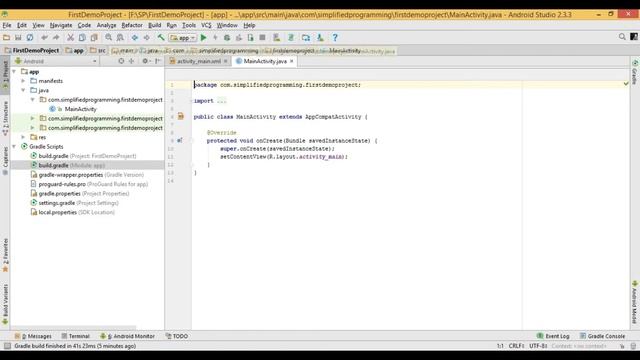Open the Gradle side panel
Viewport: 640px width, 360px height.
pyautogui.click(x=635, y=73)
